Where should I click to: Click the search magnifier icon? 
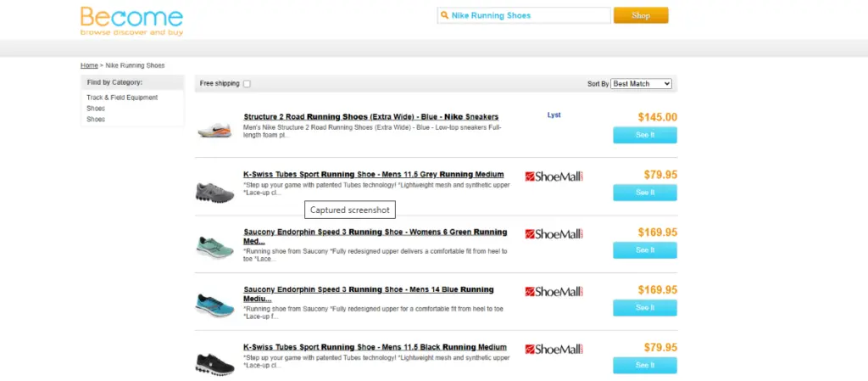coord(444,15)
